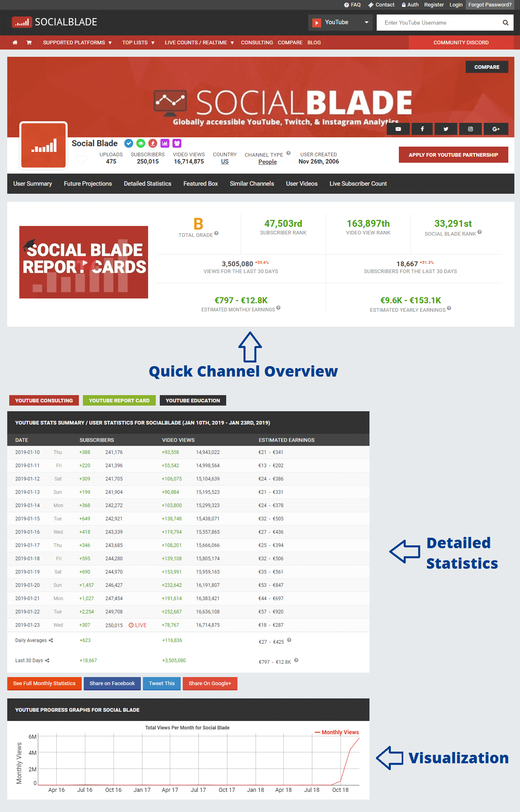The image size is (520, 812).
Task: Click help icon next to Total Grade
Action: point(217,233)
